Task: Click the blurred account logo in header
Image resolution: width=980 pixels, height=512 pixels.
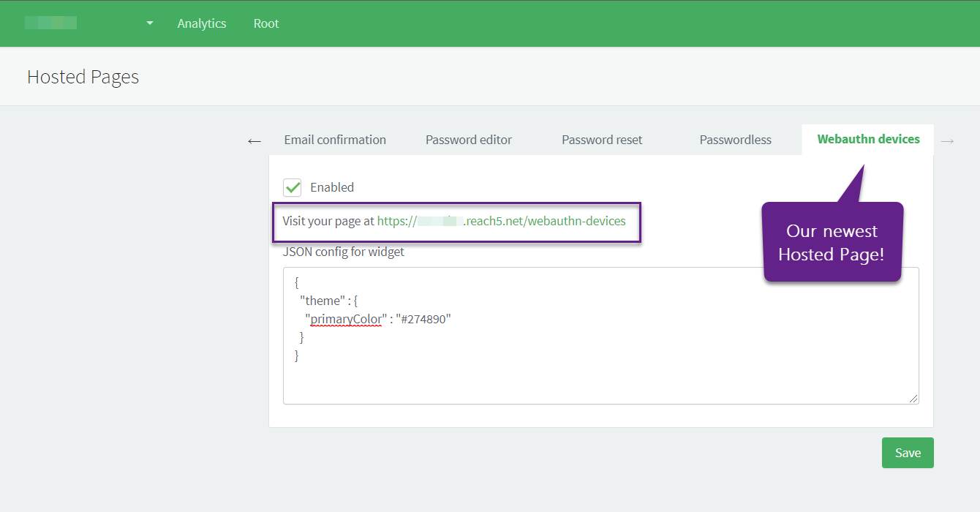Action: point(50,23)
